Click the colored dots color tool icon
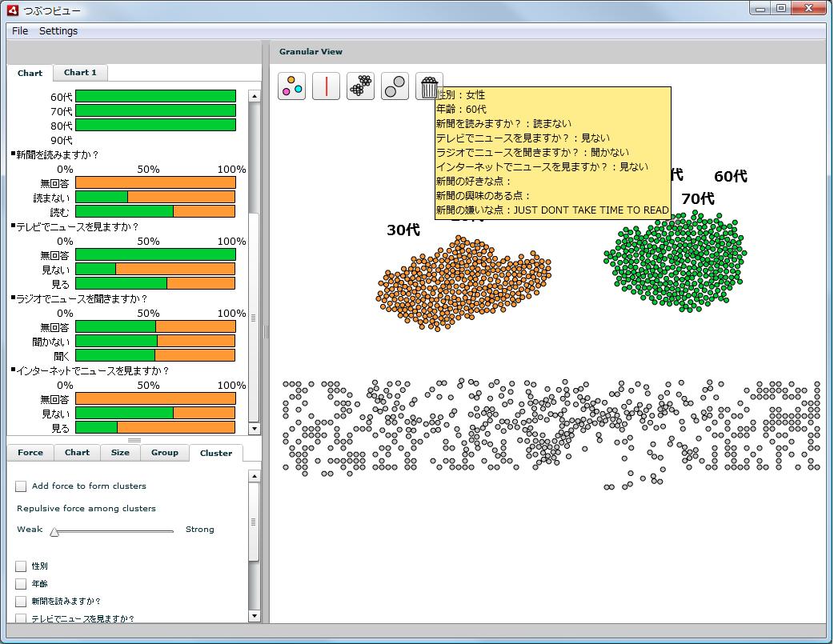This screenshot has height=644, width=834. coord(291,86)
